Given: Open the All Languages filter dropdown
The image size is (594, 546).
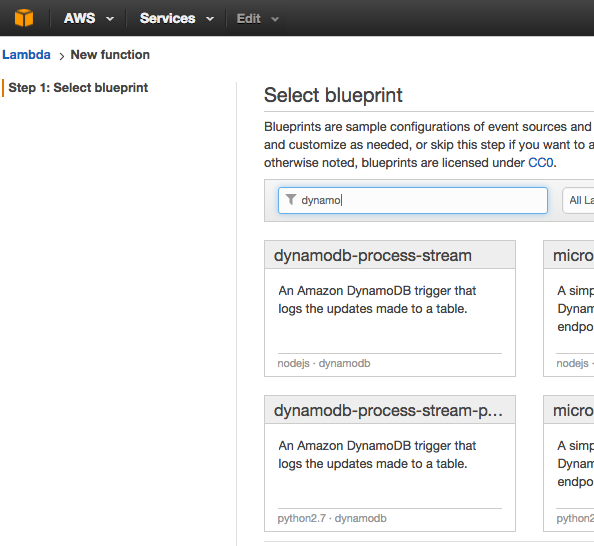Looking at the screenshot, I should pos(578,200).
